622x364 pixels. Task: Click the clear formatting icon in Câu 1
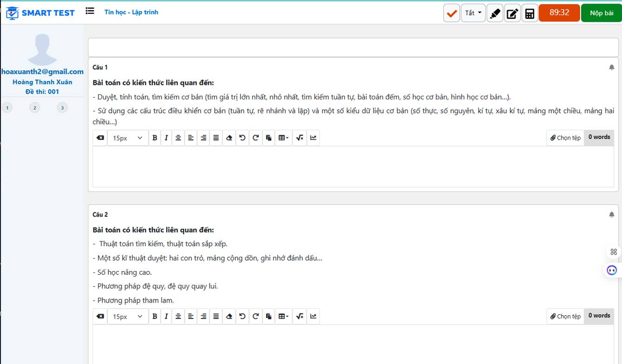click(x=100, y=138)
